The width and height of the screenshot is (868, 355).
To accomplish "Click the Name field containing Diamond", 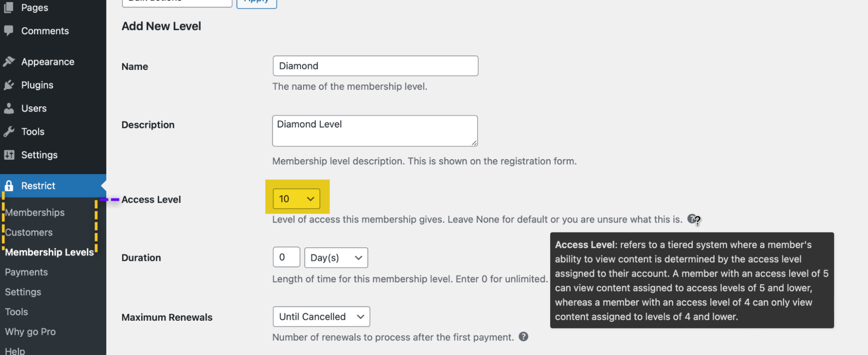I will pos(376,66).
